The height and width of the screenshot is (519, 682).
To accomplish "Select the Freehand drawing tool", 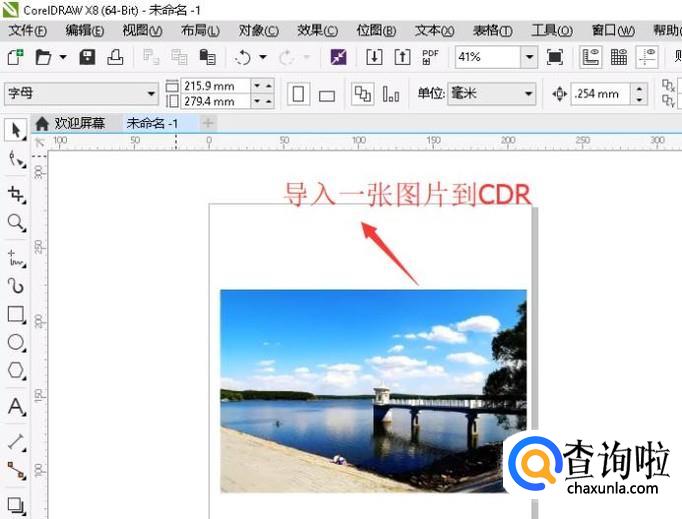I will (16, 258).
